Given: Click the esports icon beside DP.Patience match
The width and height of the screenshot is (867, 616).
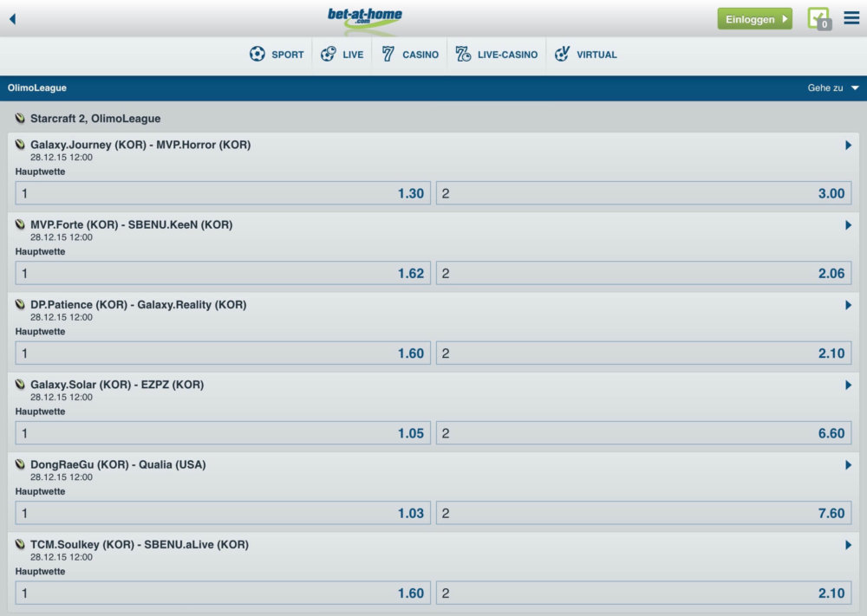Looking at the screenshot, I should pos(20,304).
